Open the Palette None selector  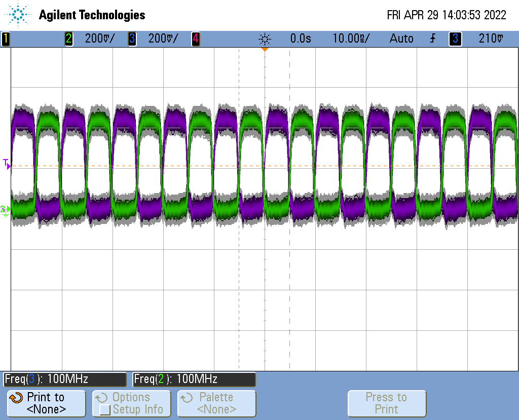click(x=216, y=403)
